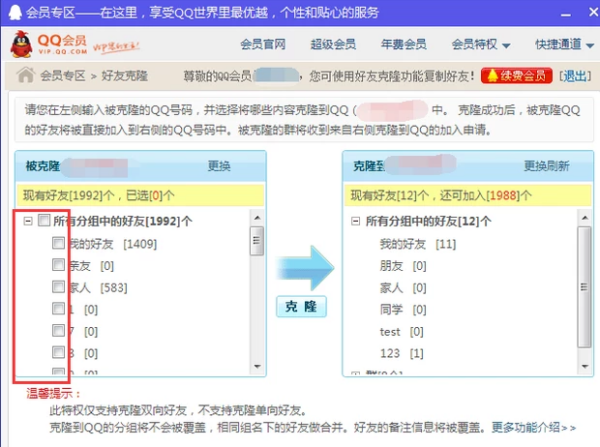600x447 pixels.
Task: Minimize the member zone window
Action: [566, 14]
